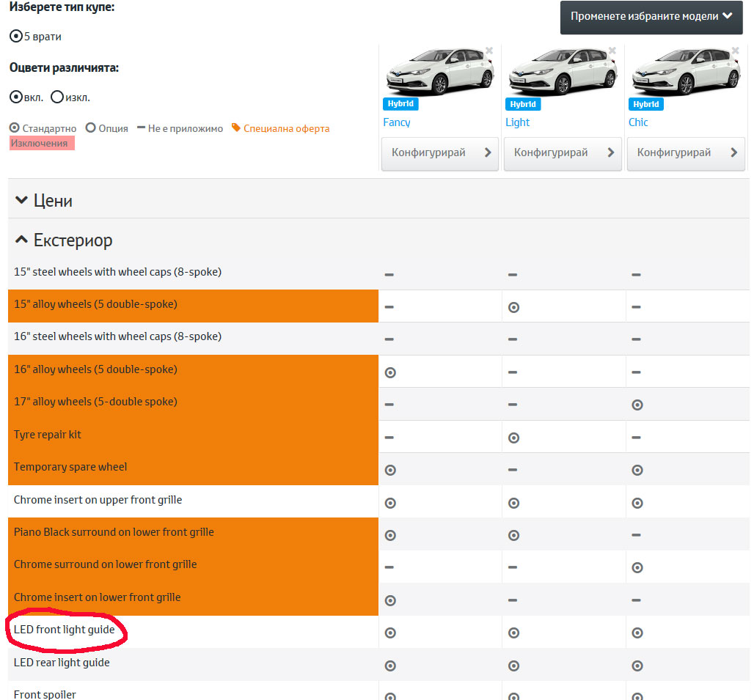754x700 pixels.
Task: Remove the Chic model with its X icon
Action: pos(736,51)
